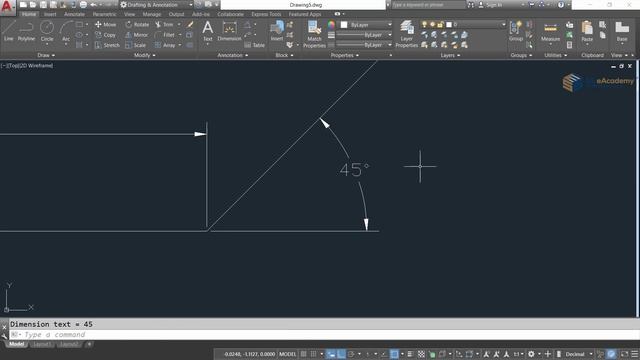The image size is (640, 360).
Task: Click the Scale tool
Action: coord(136,45)
